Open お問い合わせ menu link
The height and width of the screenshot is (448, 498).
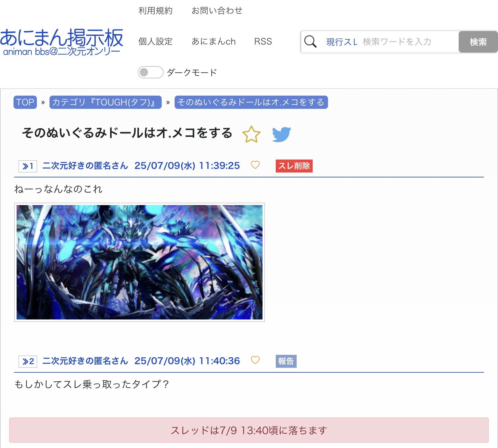pyautogui.click(x=217, y=11)
